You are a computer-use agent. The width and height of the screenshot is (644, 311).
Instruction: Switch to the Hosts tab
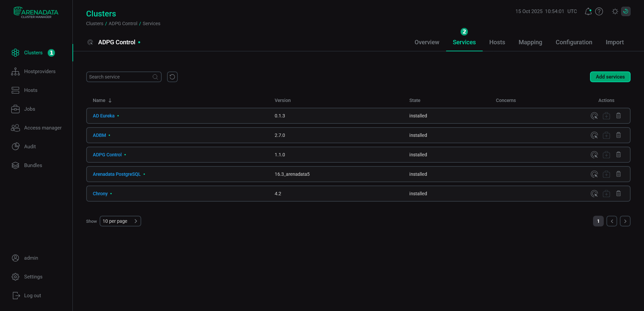[x=497, y=42]
